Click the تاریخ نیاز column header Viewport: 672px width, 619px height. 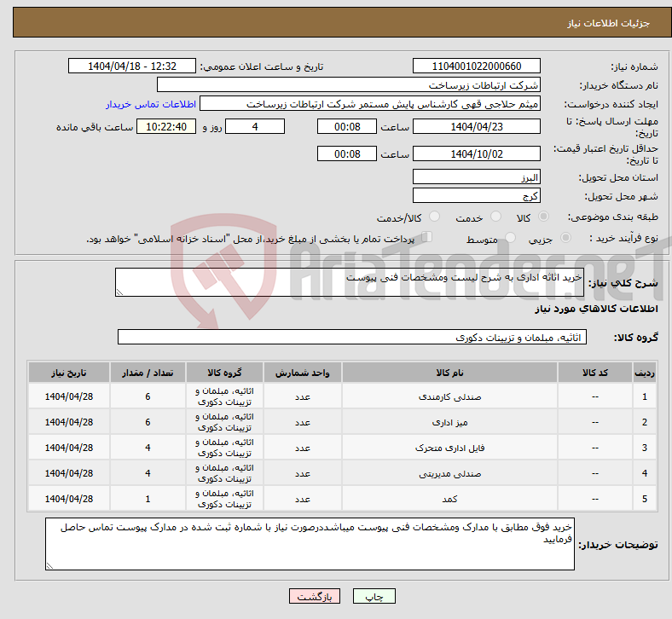[69, 373]
